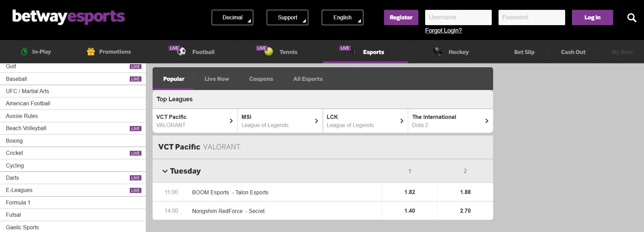Select Cricket in sports sidebar

(x=15, y=153)
